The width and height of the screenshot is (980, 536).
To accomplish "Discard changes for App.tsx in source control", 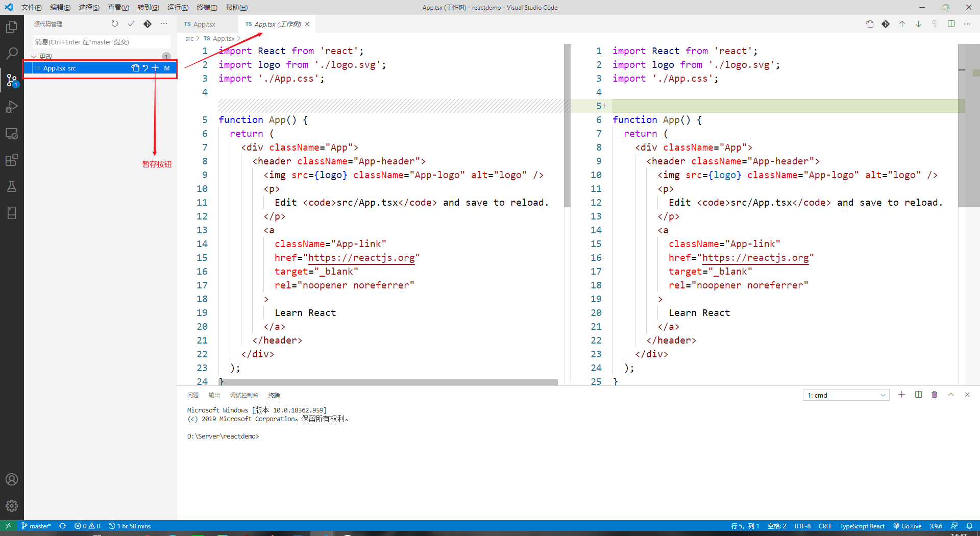I will (145, 68).
